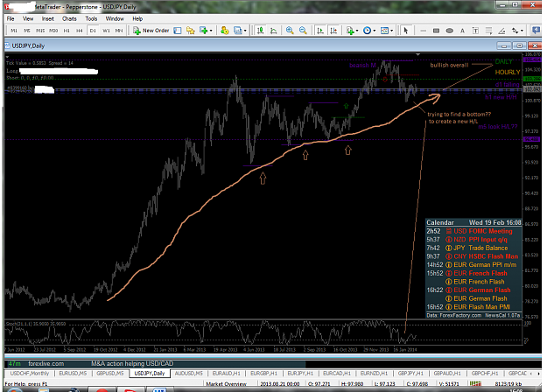Select the text A drawing tool
547x392 pixels.
pyautogui.click(x=462, y=31)
